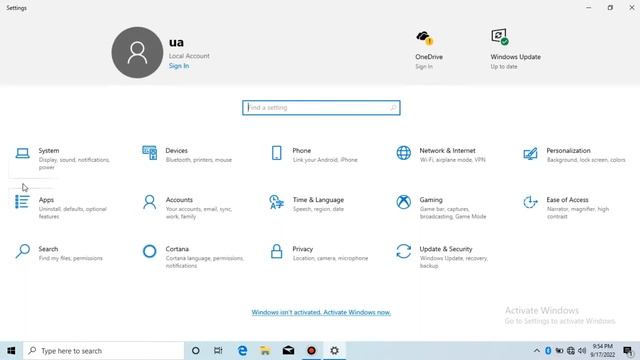The height and width of the screenshot is (360, 640).
Task: Open Cortana circle icon
Action: coord(149,251)
